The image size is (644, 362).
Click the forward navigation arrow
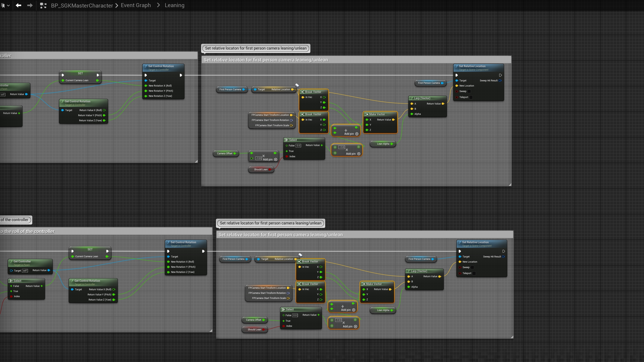(x=30, y=5)
